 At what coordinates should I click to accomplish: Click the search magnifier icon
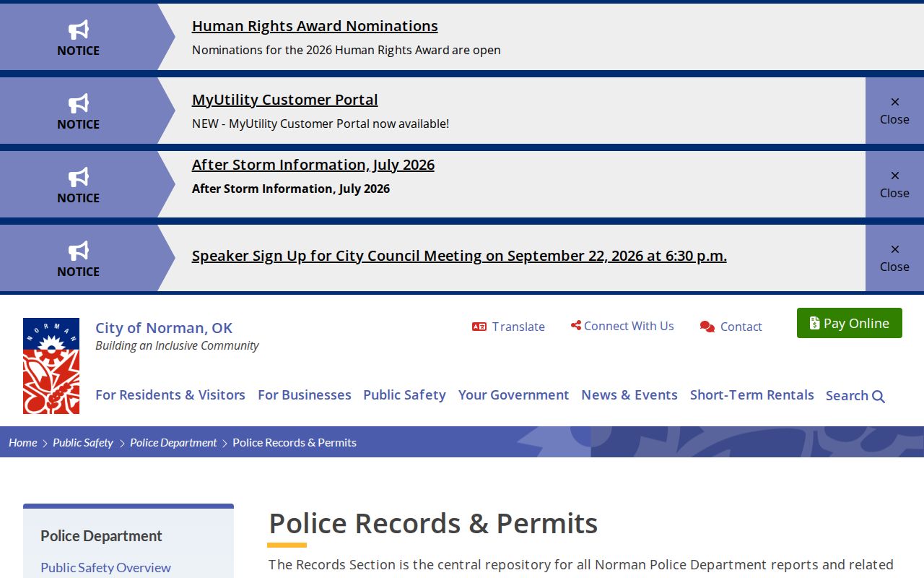[x=879, y=396]
